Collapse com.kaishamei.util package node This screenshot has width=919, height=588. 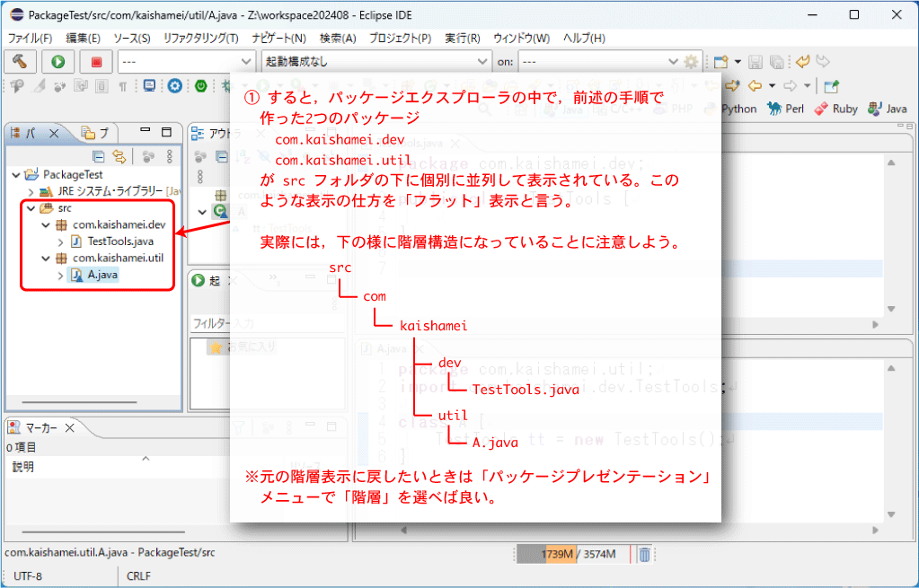(x=46, y=259)
